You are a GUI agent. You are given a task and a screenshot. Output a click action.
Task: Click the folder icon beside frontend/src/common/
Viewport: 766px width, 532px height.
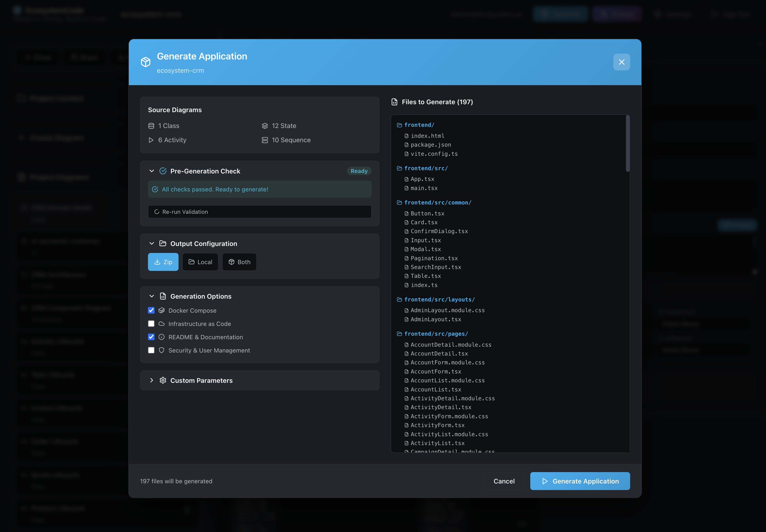pyautogui.click(x=399, y=202)
